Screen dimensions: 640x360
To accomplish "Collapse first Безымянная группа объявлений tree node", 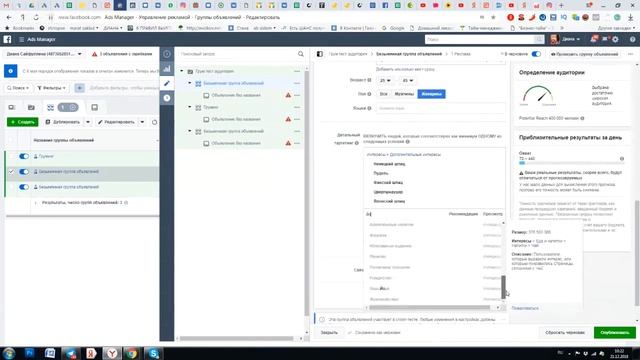I will (190, 83).
